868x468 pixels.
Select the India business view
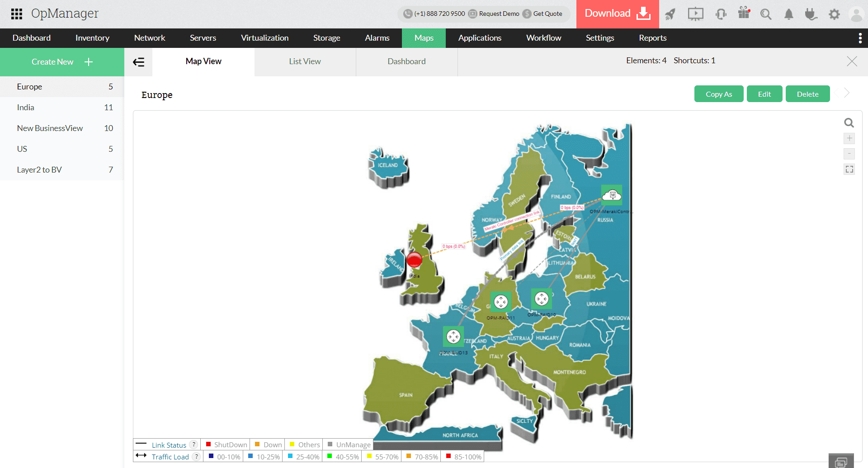coord(62,108)
